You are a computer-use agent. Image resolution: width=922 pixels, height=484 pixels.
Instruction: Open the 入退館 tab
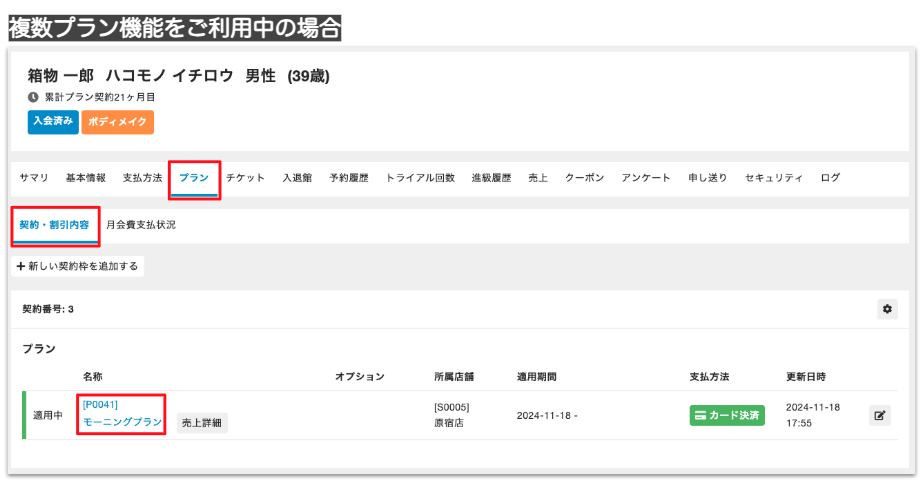point(297,178)
